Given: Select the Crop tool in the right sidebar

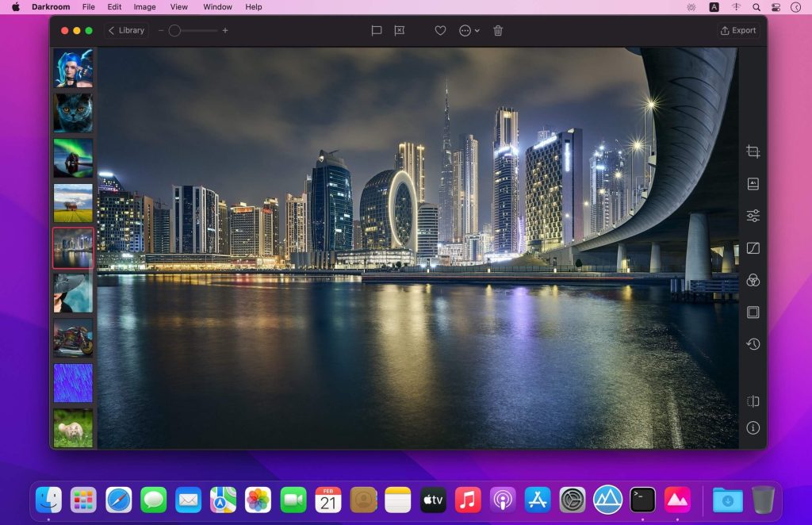Looking at the screenshot, I should point(753,151).
